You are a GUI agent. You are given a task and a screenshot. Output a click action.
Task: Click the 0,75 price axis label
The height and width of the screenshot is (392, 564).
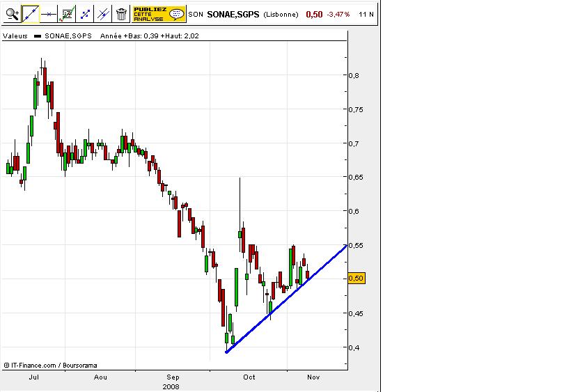click(356, 110)
